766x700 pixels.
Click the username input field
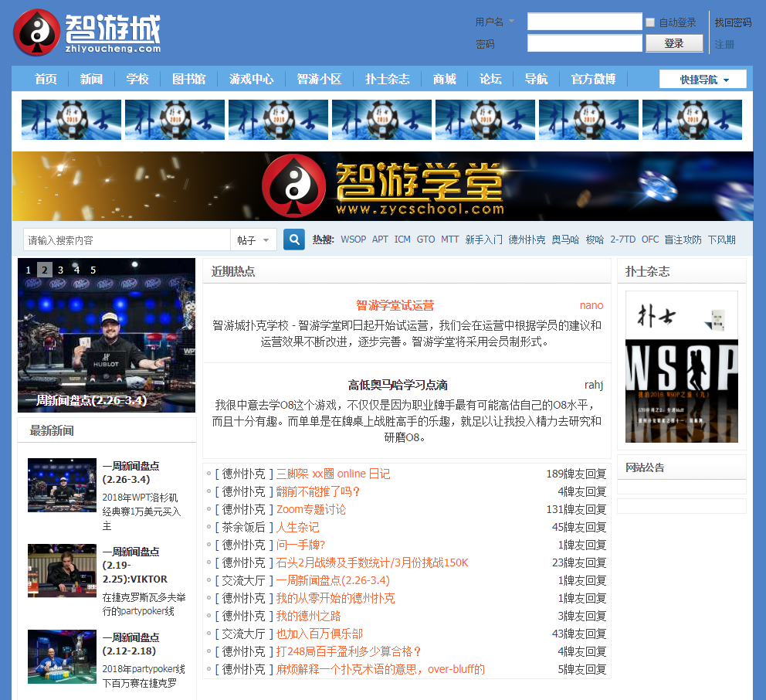pyautogui.click(x=585, y=22)
